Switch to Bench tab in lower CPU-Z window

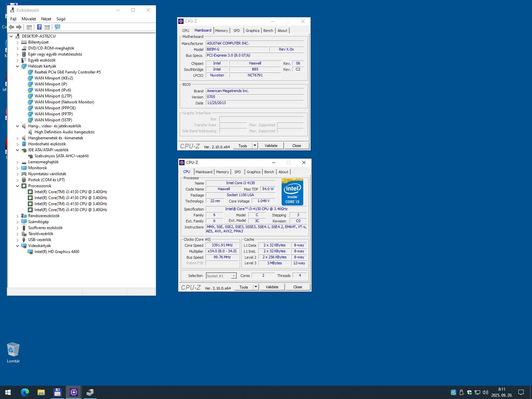point(269,172)
